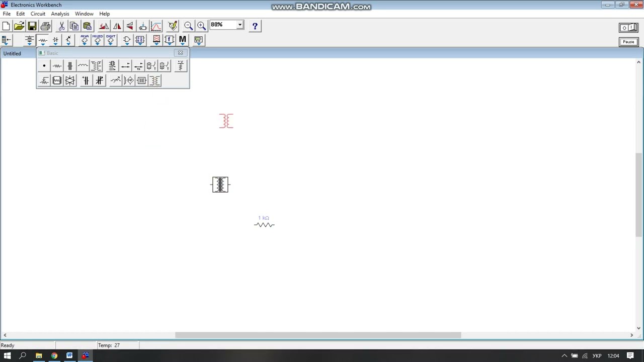The height and width of the screenshot is (362, 644).
Task: Open the Analysis menu
Action: point(60,14)
